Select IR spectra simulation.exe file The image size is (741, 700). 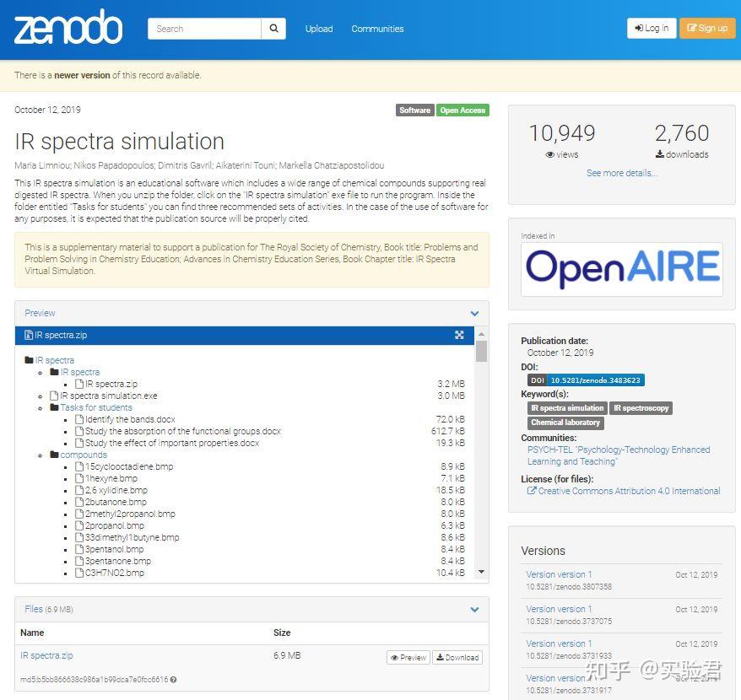(x=109, y=396)
